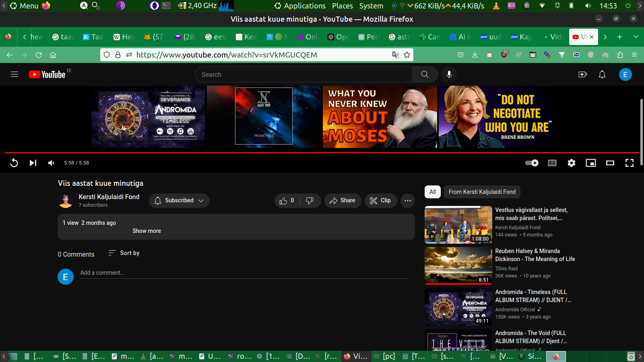Click Show more in video description

point(147,231)
